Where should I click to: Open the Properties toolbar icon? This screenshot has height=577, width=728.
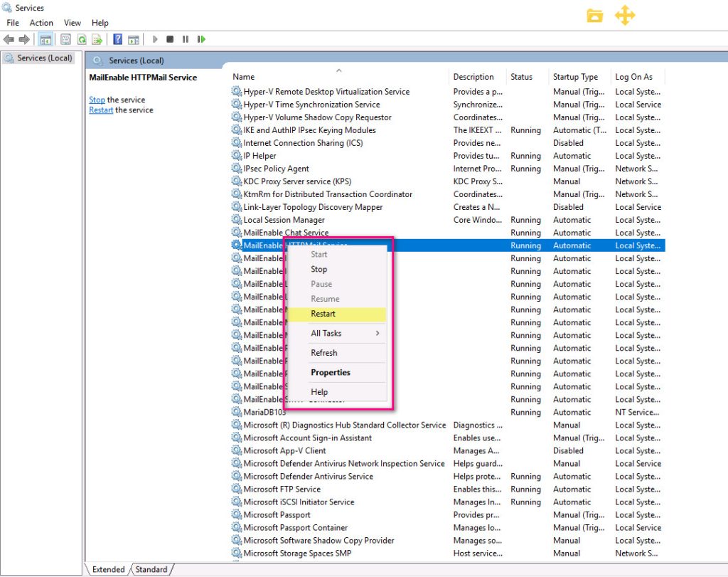pos(66,40)
